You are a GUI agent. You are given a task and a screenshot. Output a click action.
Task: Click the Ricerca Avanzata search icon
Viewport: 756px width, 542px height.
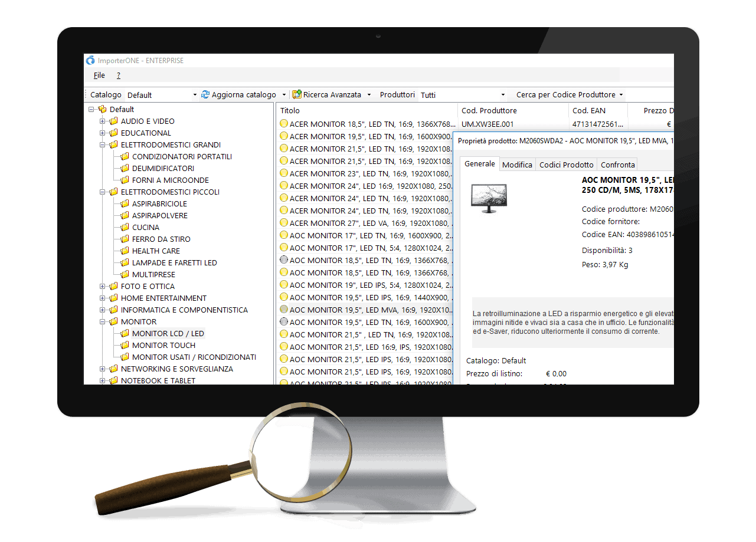297,94
